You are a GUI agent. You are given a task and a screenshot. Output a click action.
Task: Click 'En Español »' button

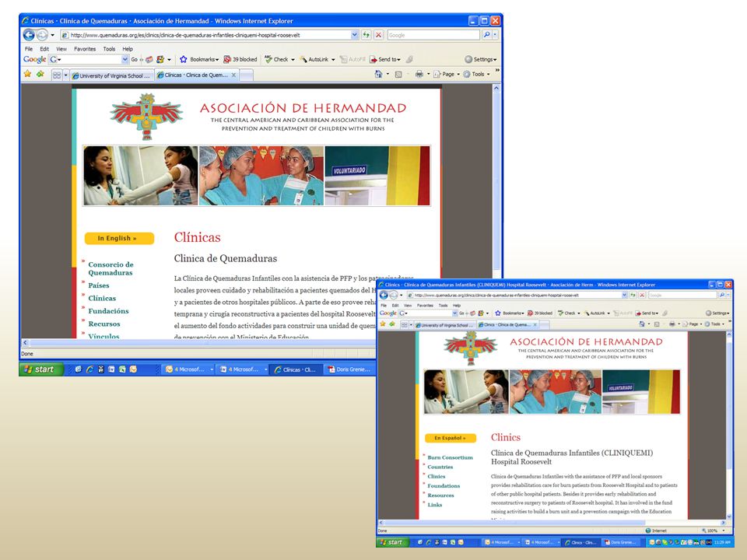[451, 438]
